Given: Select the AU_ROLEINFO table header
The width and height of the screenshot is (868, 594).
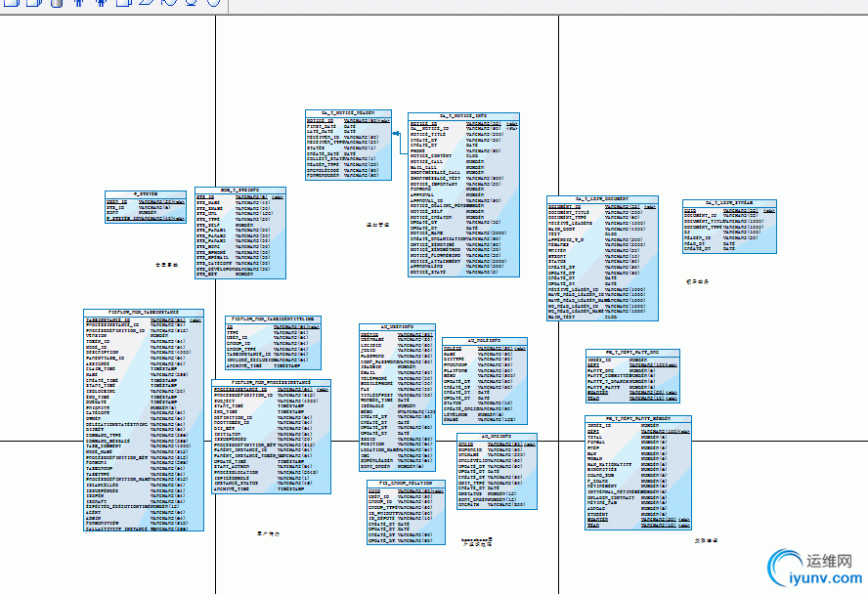Looking at the screenshot, I should click(x=485, y=341).
